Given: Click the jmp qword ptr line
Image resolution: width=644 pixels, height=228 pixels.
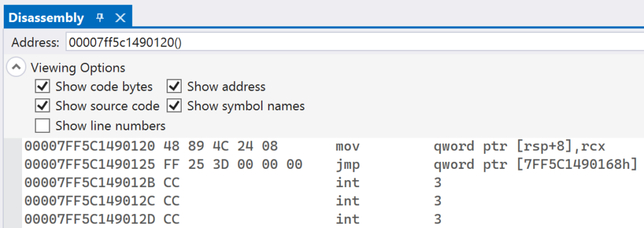Looking at the screenshot, I should coord(332,164).
